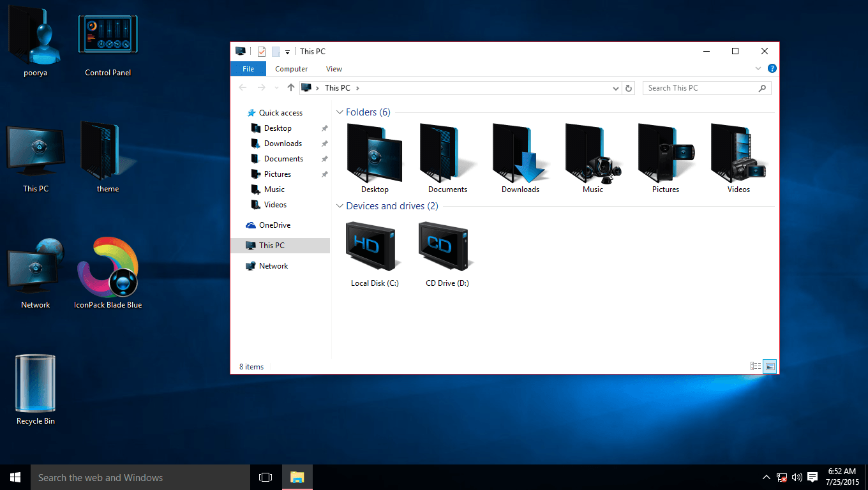This screenshot has width=868, height=490.
Task: Open Control Panel from the desktop
Action: pyautogui.click(x=107, y=35)
